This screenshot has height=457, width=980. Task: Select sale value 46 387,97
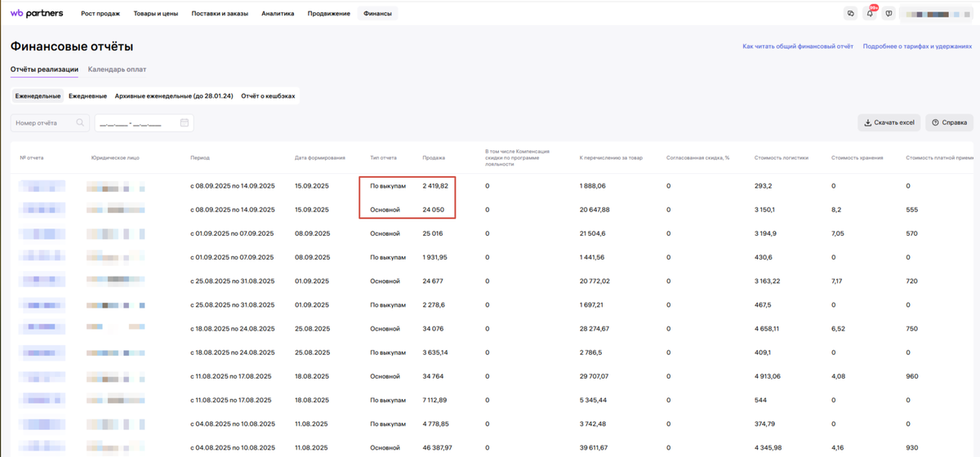(437, 447)
